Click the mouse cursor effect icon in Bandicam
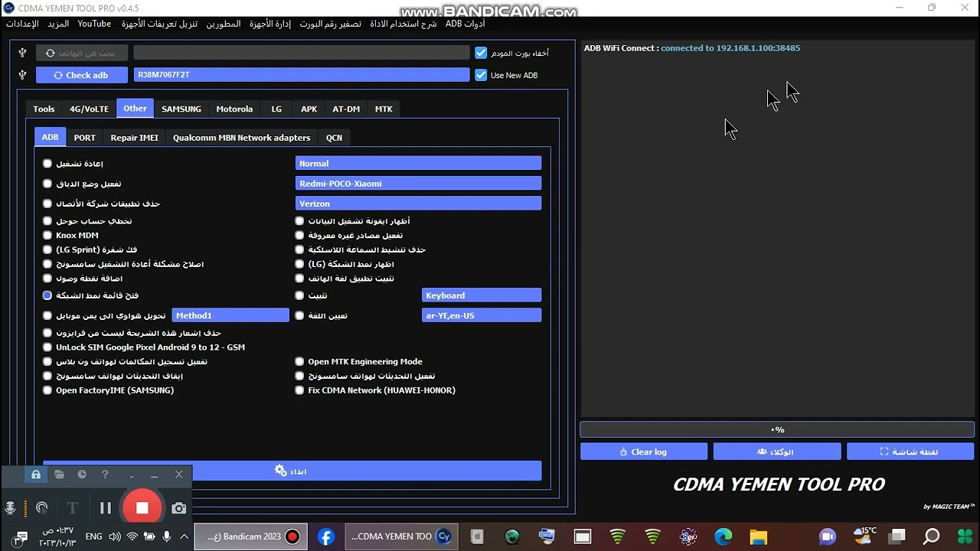This screenshot has width=980, height=551. coord(42,508)
